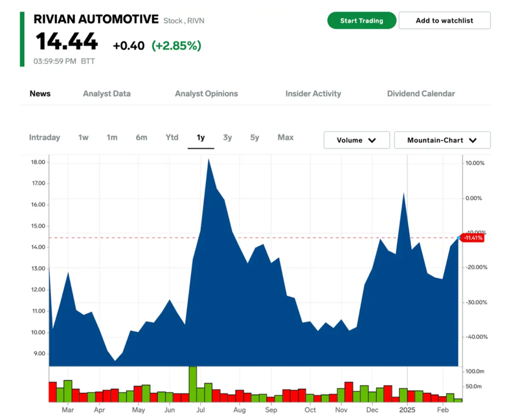Click the red -11.41% price marker
518x420 pixels.
click(x=473, y=238)
